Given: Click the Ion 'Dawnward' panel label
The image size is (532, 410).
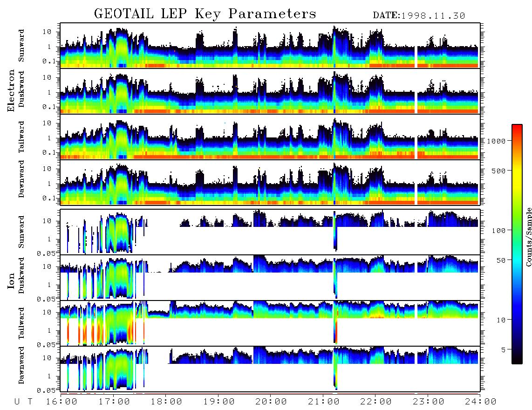Looking at the screenshot, I should coord(21,365).
